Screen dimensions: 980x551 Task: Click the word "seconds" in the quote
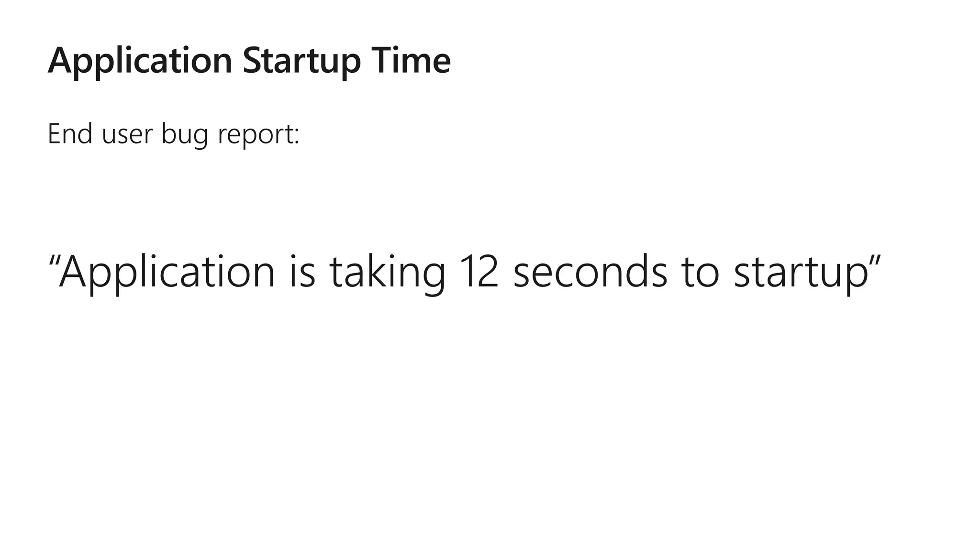coord(590,272)
